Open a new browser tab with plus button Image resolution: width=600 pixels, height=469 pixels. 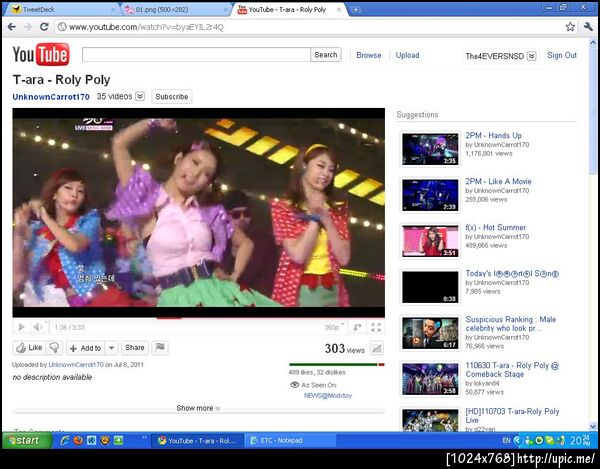[x=355, y=10]
